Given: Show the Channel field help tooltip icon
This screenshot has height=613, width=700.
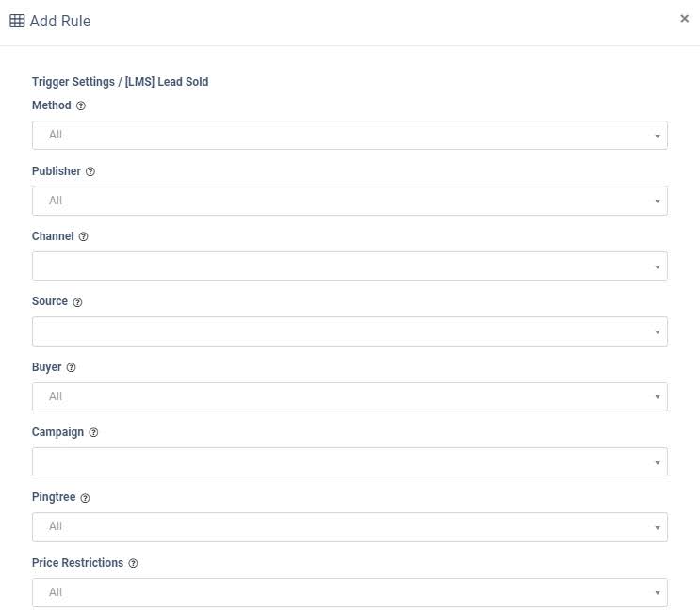Looking at the screenshot, I should point(84,236).
